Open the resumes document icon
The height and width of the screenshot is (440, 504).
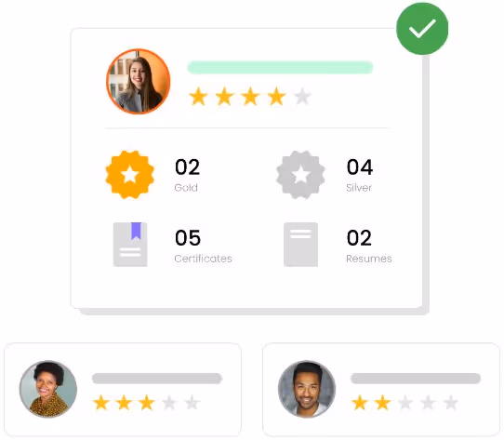[301, 245]
